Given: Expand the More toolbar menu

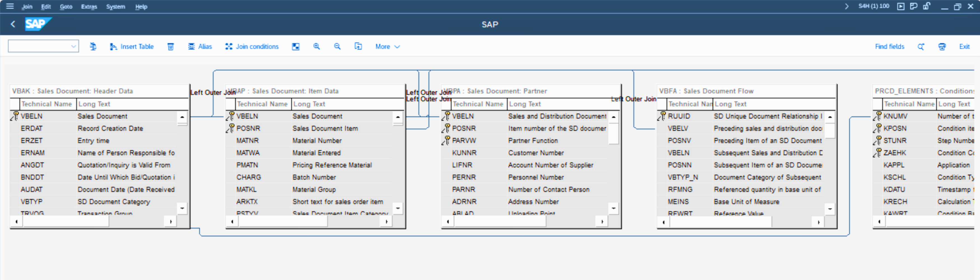Looking at the screenshot, I should (387, 46).
